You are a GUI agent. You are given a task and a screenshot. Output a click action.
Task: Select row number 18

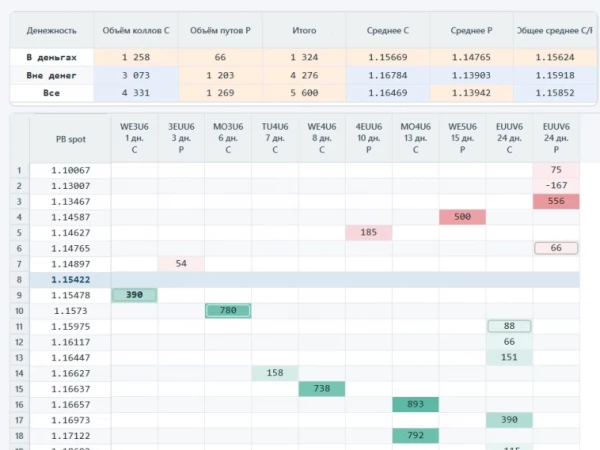[x=19, y=436]
